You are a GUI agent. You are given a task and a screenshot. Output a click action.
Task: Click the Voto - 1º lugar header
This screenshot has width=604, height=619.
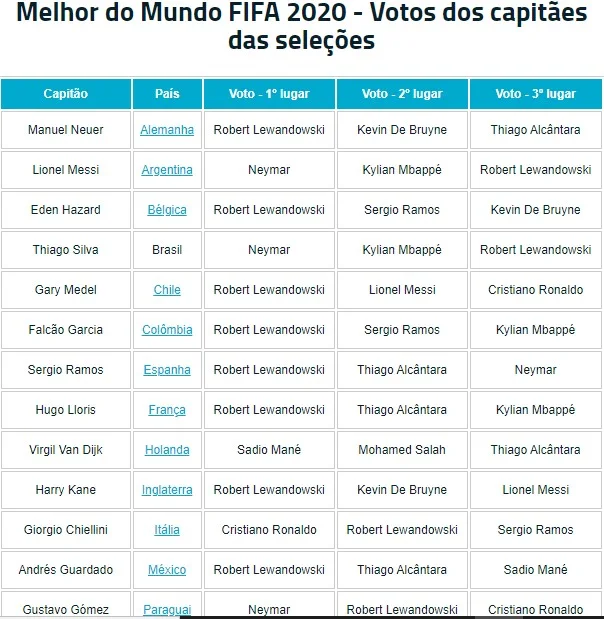click(269, 94)
